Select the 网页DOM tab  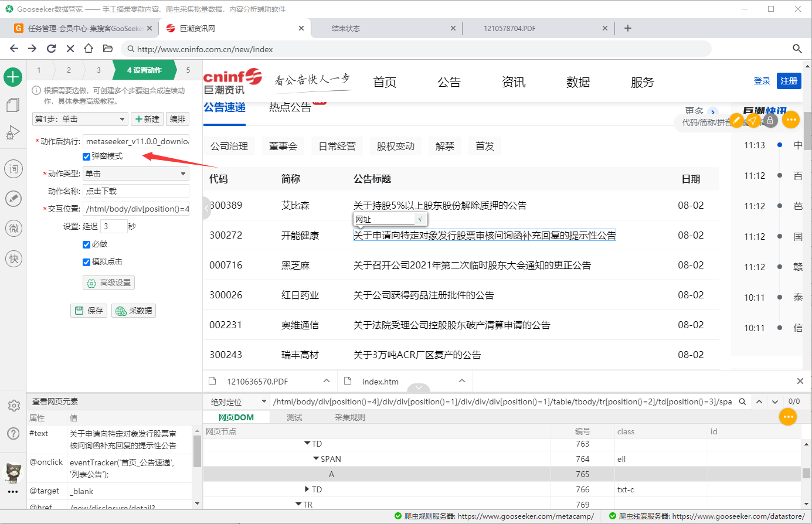click(236, 417)
